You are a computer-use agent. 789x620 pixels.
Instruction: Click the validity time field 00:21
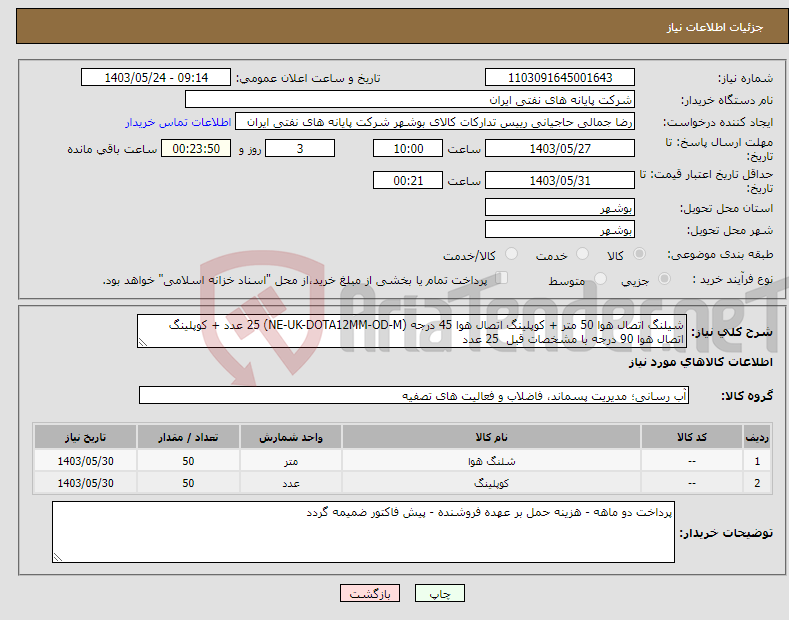tap(408, 180)
